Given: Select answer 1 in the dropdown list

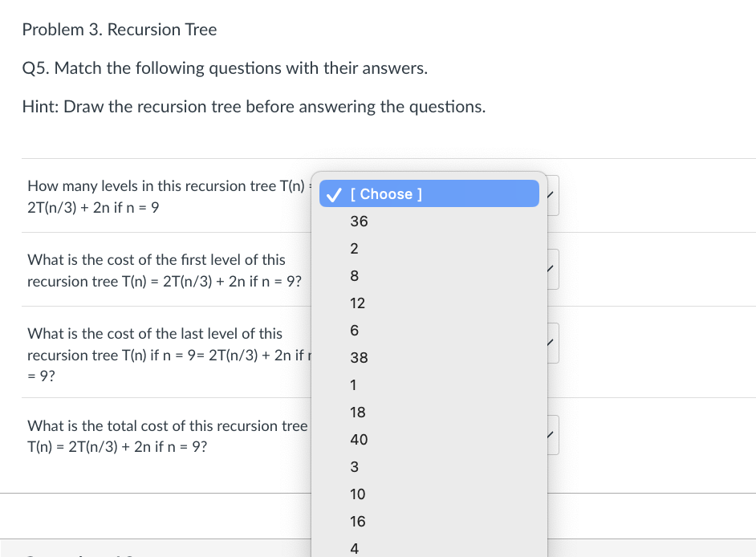Looking at the screenshot, I should 353,385.
